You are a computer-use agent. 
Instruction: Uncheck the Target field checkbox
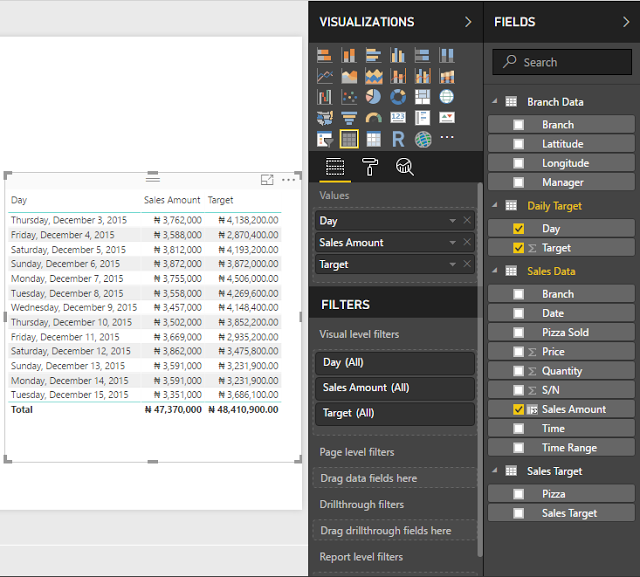(518, 248)
